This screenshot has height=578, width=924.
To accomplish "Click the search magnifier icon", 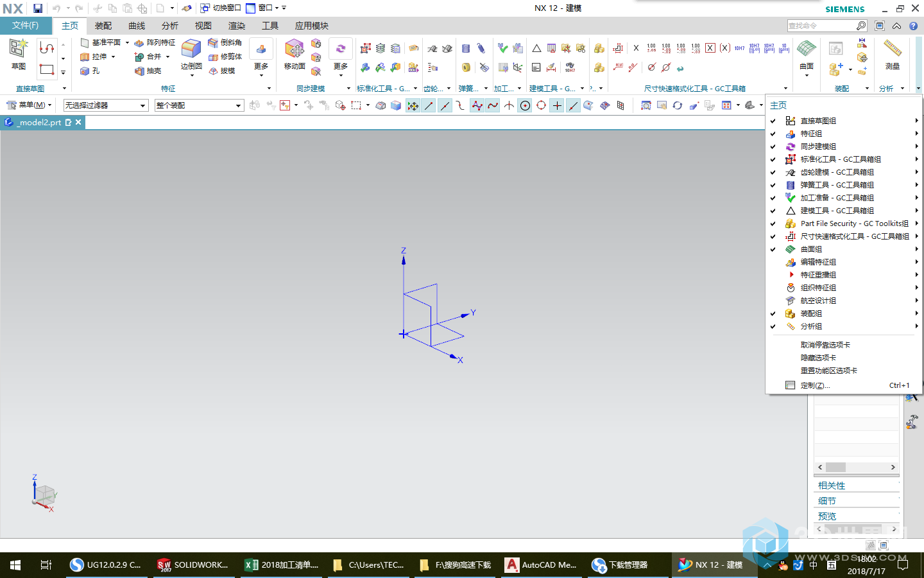I will [861, 26].
